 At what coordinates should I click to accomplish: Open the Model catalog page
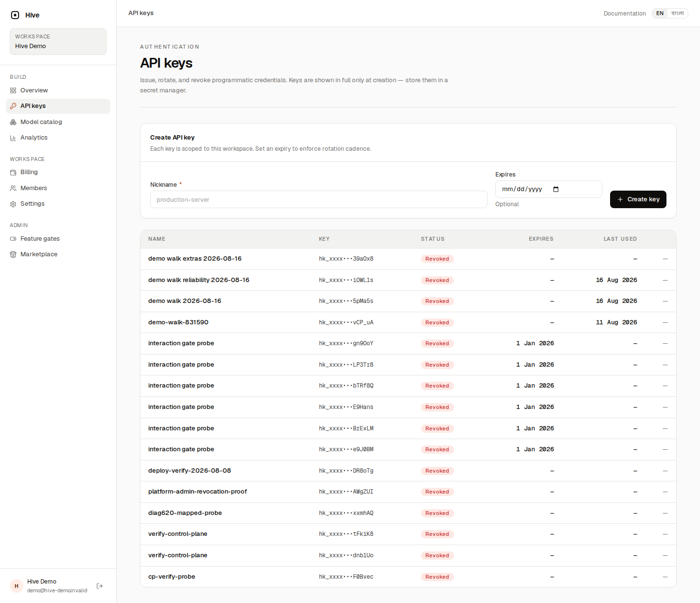click(58, 122)
